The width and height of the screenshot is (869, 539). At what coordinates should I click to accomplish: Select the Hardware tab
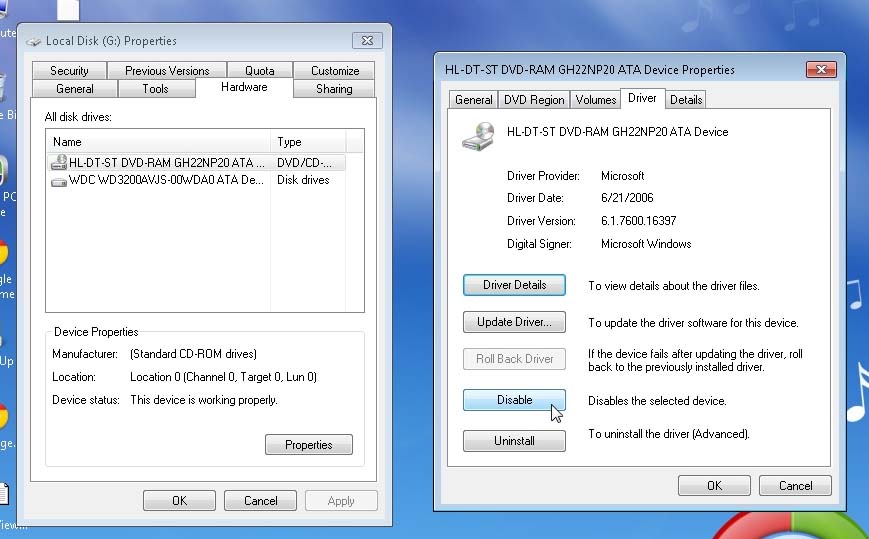[244, 87]
